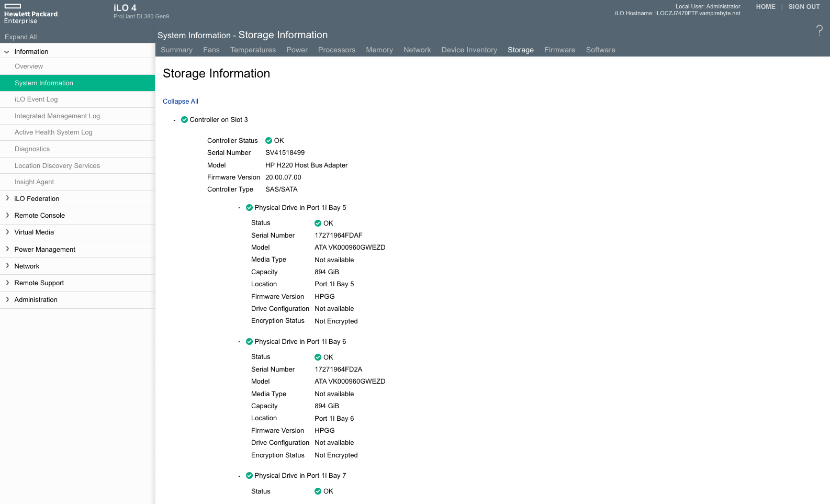Click the HOME link in header
830x504 pixels.
click(766, 7)
